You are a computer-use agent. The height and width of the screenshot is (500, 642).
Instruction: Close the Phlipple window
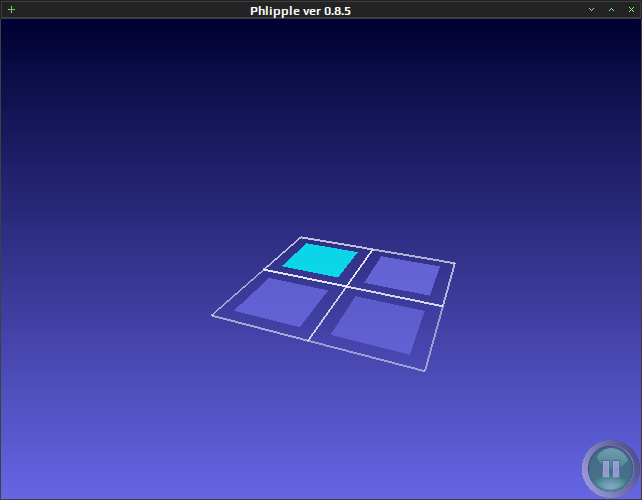tap(631, 9)
